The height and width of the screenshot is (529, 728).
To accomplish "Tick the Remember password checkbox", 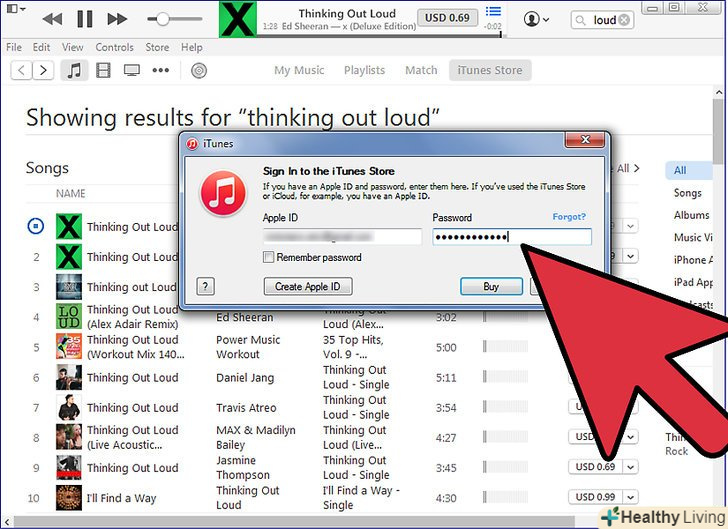I will tap(268, 258).
